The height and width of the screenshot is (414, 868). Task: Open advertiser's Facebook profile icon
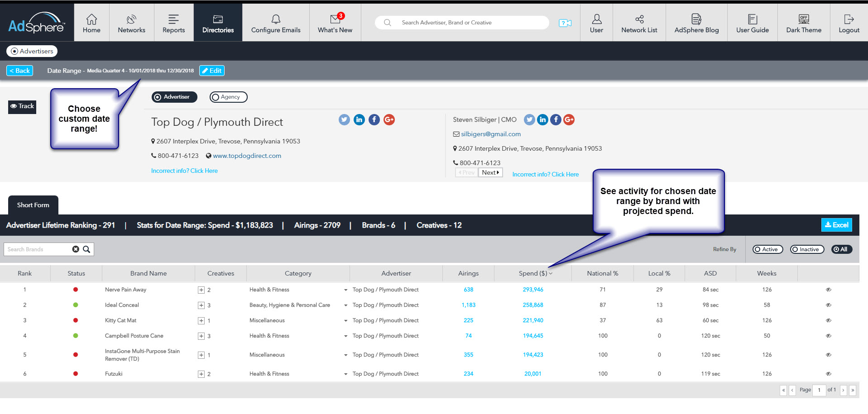pos(374,119)
